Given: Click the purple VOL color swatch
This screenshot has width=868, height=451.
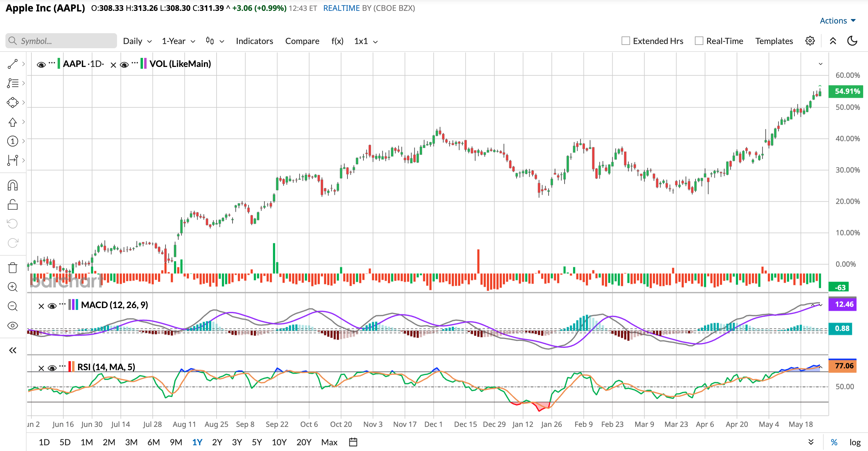Looking at the screenshot, I should coord(145,63).
